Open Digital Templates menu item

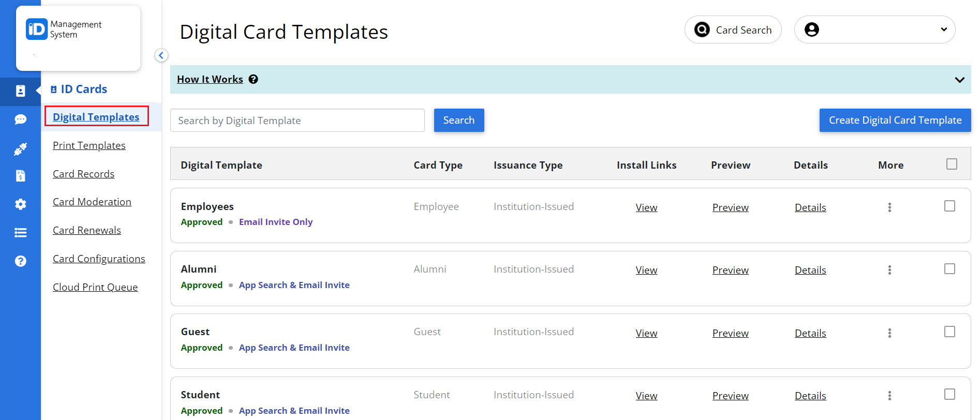[x=96, y=117]
